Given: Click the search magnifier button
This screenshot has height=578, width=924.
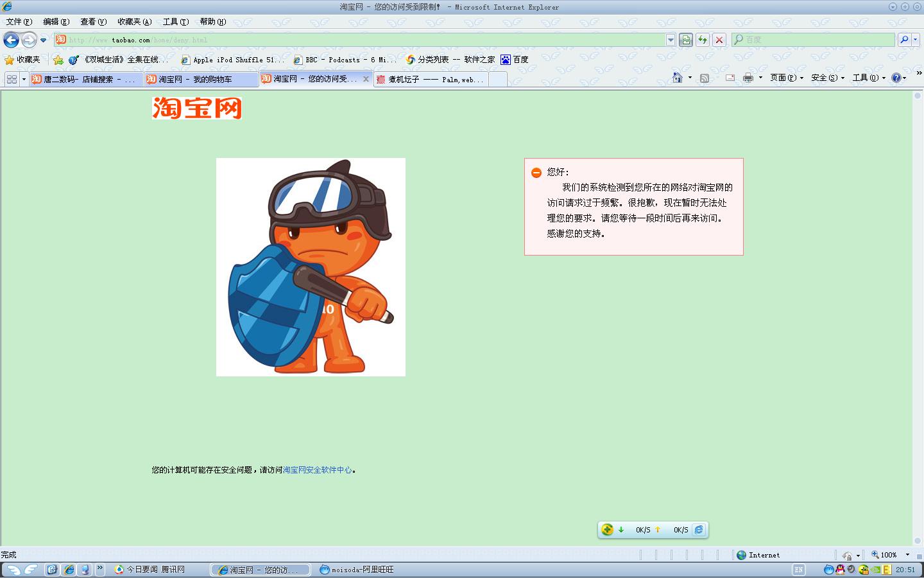Looking at the screenshot, I should (x=903, y=40).
